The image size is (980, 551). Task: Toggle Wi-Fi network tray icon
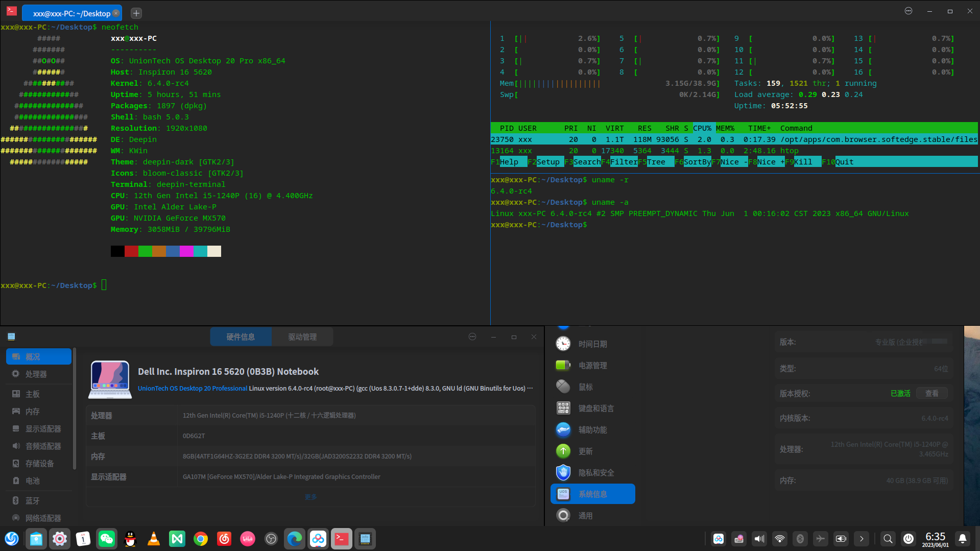780,539
